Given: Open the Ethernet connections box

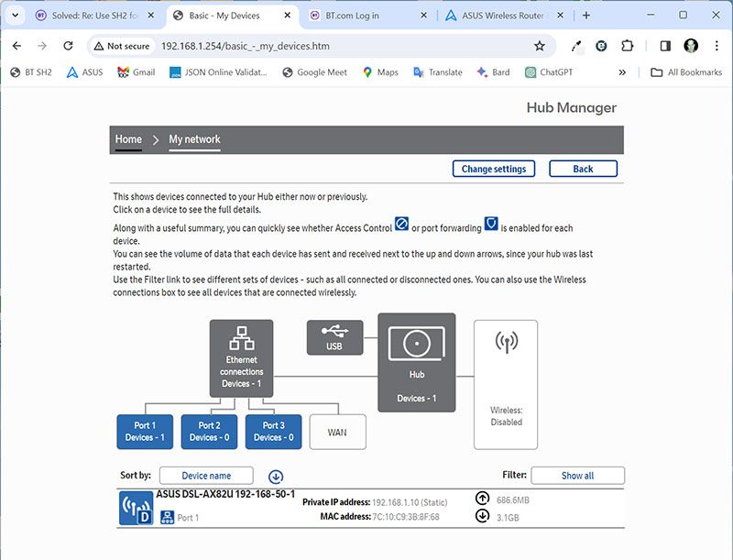Looking at the screenshot, I should pos(242,358).
